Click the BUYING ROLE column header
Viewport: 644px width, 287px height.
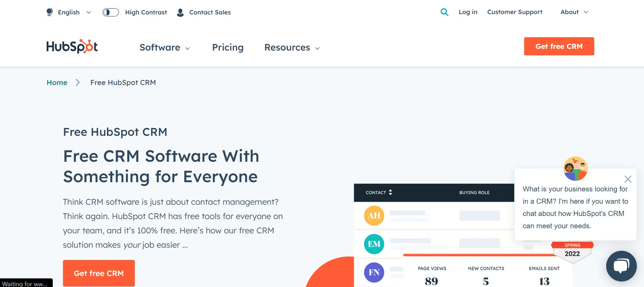[475, 193]
